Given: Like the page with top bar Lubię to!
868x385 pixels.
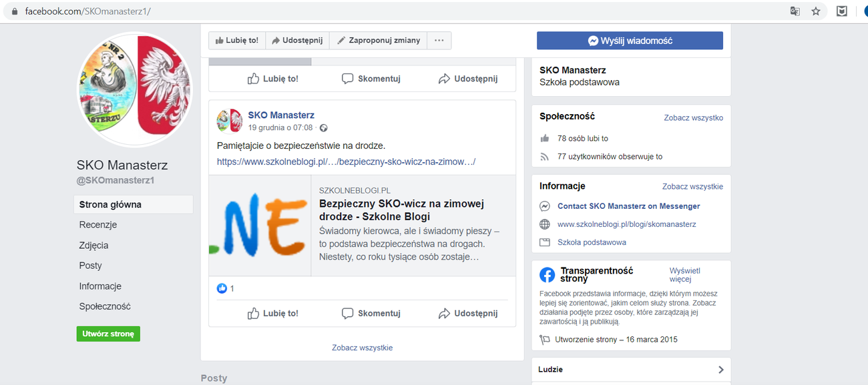Looking at the screenshot, I should coord(237,41).
